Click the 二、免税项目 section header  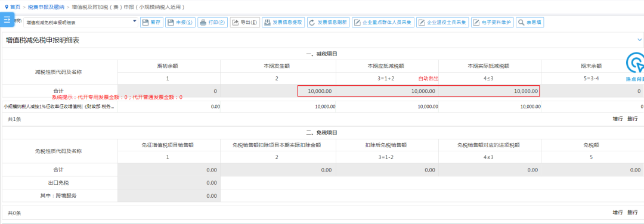point(321,132)
